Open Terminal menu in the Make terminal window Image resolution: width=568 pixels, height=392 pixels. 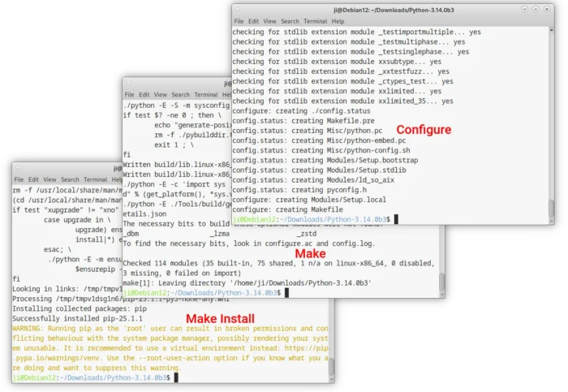(x=206, y=95)
